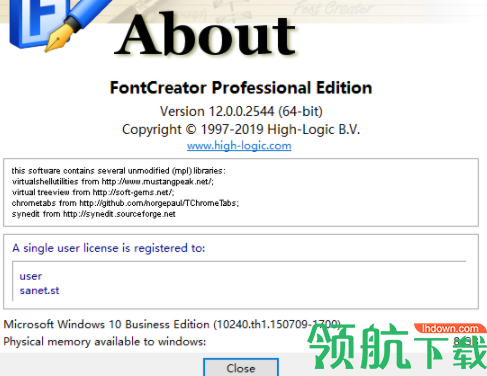Click the Close button

point(241,367)
